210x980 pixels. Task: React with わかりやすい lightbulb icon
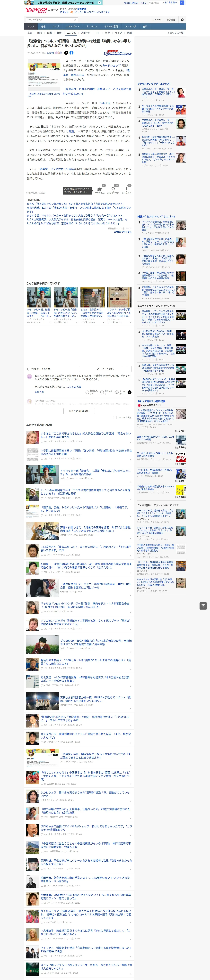[113, 189]
